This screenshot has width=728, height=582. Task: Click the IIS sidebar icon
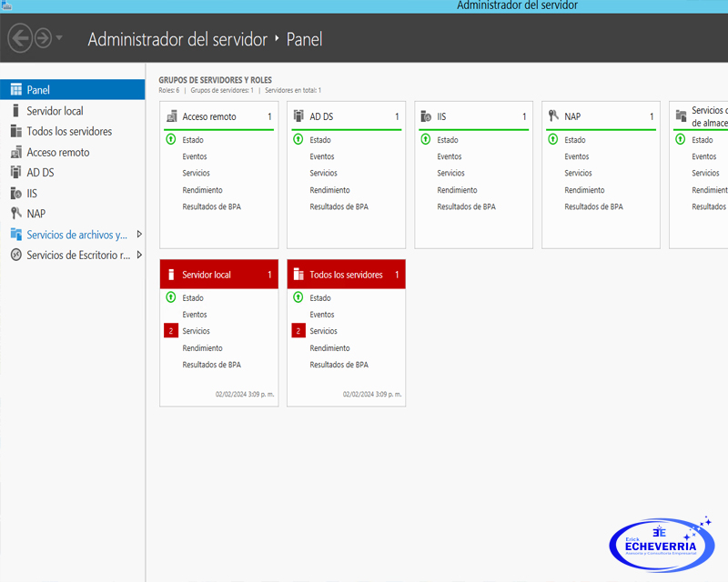tap(16, 194)
